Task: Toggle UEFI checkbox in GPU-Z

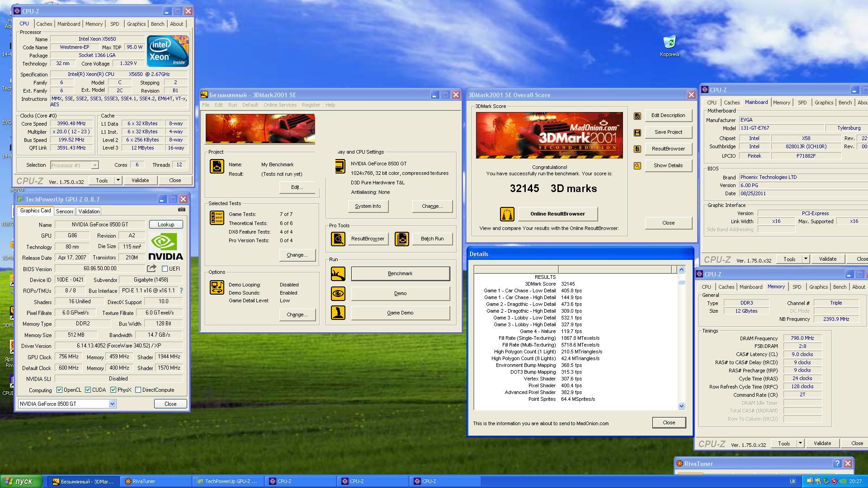Action: [165, 269]
